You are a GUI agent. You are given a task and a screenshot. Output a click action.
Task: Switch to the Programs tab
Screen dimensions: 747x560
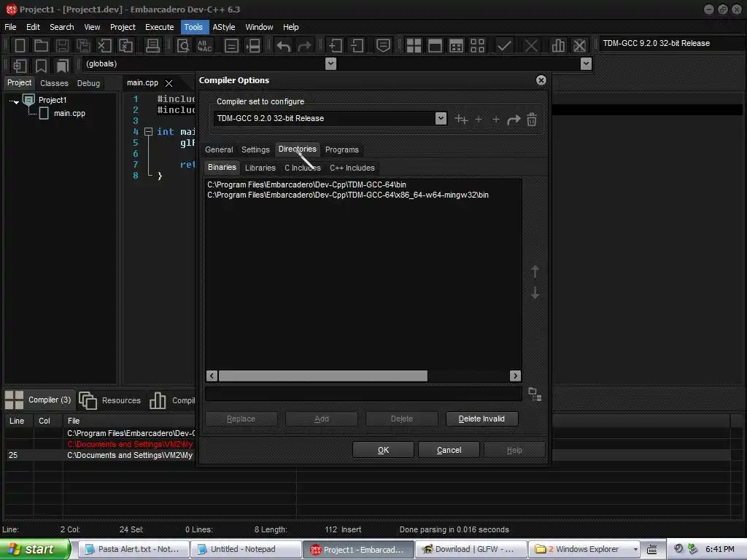(342, 149)
